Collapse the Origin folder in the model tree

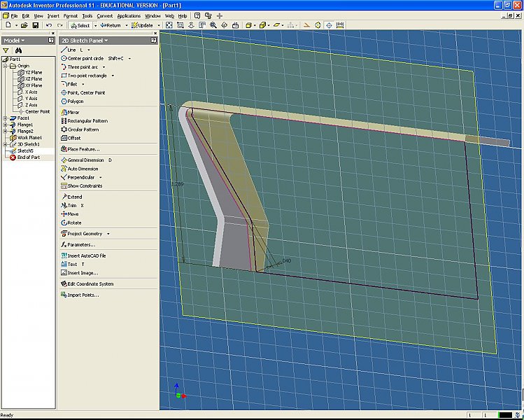pos(6,66)
